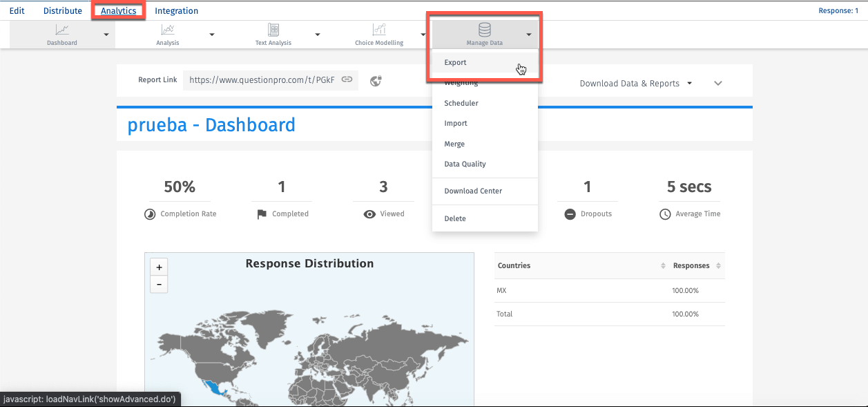868x407 pixels.
Task: Select Scheduler in the dropdown menu
Action: point(461,103)
